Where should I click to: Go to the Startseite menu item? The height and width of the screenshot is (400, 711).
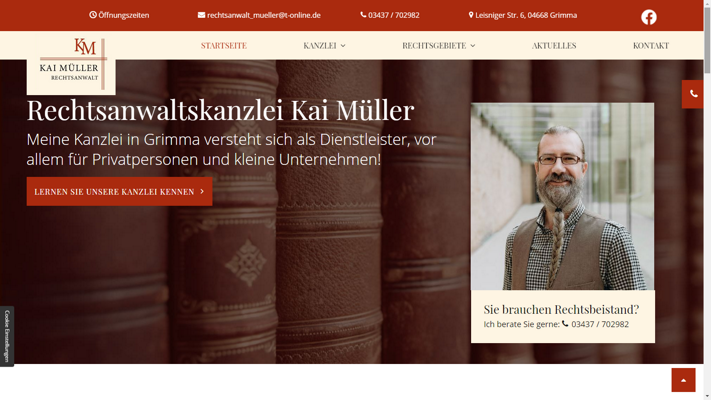click(x=224, y=45)
